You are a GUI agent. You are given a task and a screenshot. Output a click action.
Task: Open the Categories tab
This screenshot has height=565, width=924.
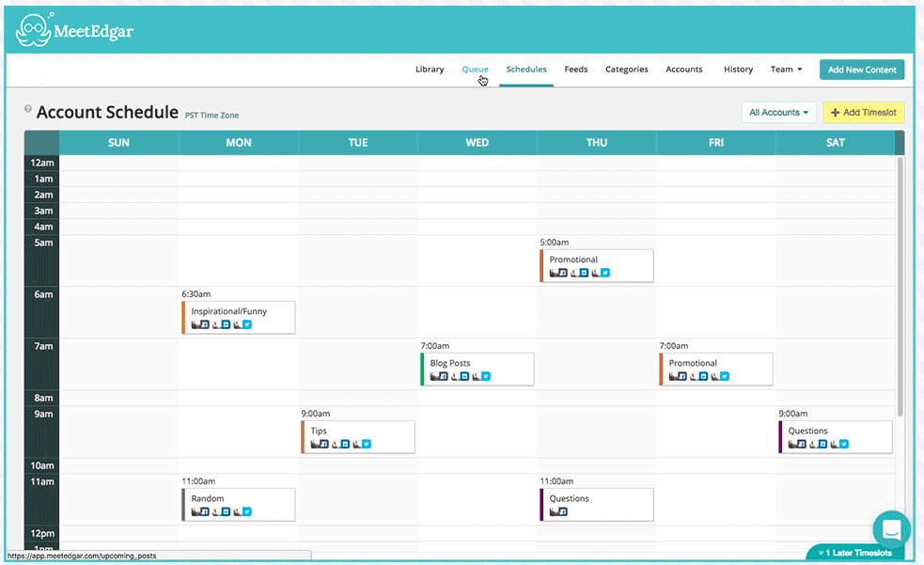(x=626, y=70)
